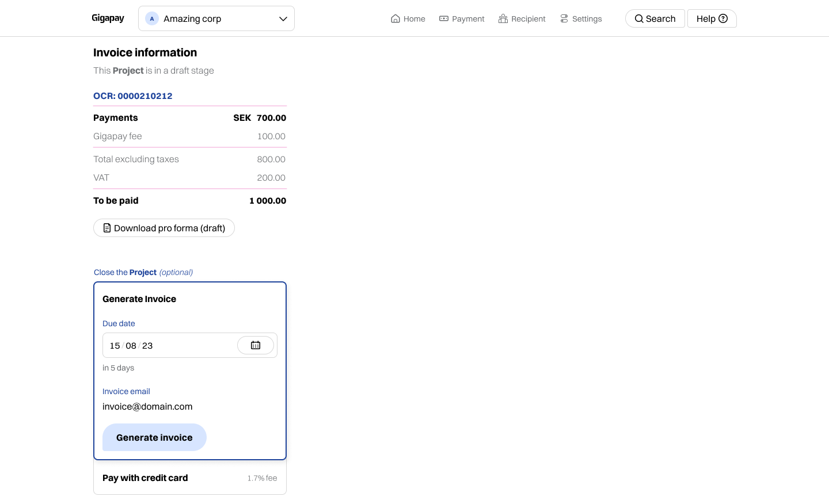The width and height of the screenshot is (829, 504).
Task: Click the Home house icon
Action: [x=396, y=18]
